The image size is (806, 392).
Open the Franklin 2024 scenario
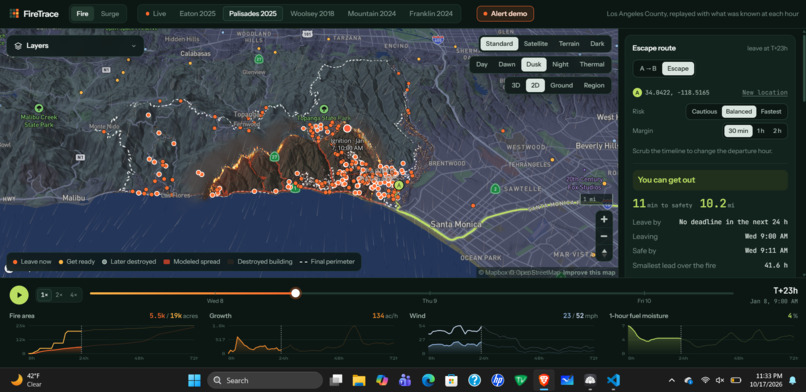pyautogui.click(x=431, y=14)
